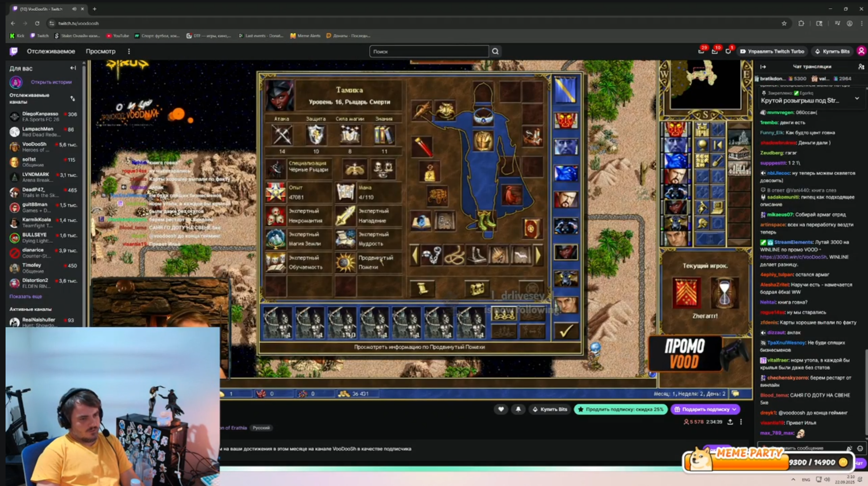Expand the pinned chat message chevron
Screen dimensions: 868x486
click(x=857, y=99)
